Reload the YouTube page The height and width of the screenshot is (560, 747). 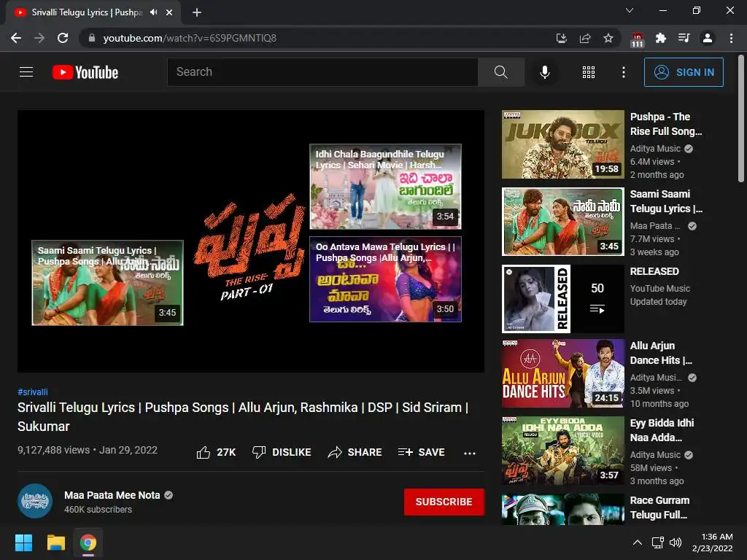[63, 38]
